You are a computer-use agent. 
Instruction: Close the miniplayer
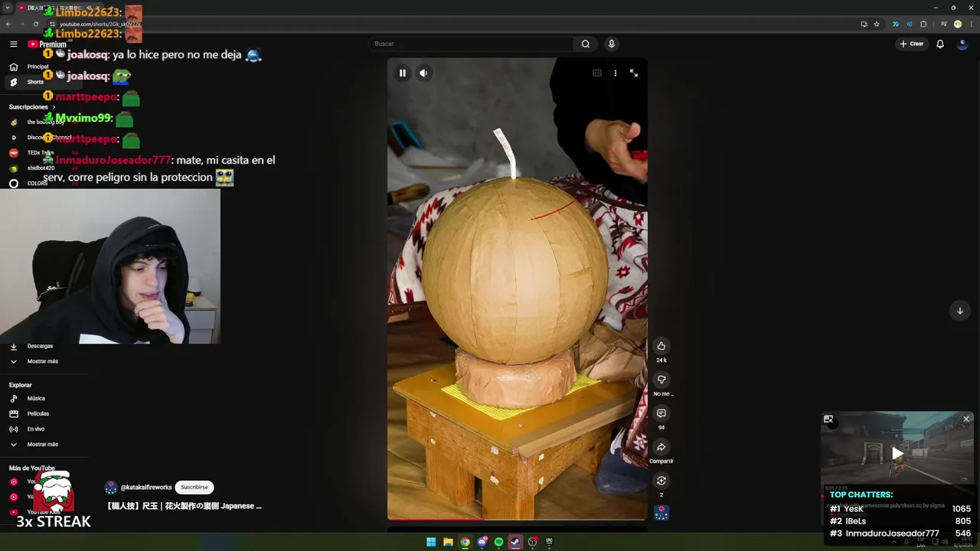point(966,419)
